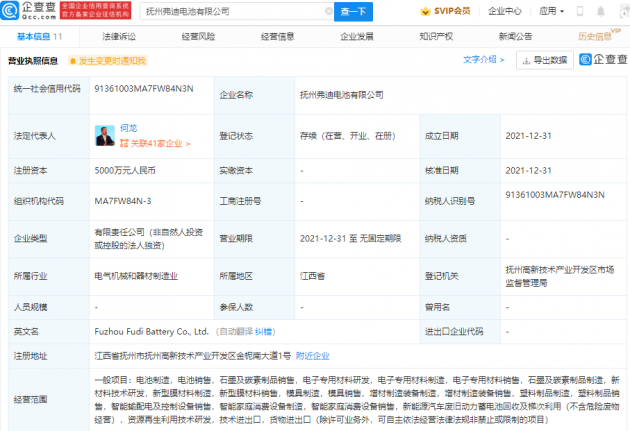Click the 查一下 search button

[353, 12]
